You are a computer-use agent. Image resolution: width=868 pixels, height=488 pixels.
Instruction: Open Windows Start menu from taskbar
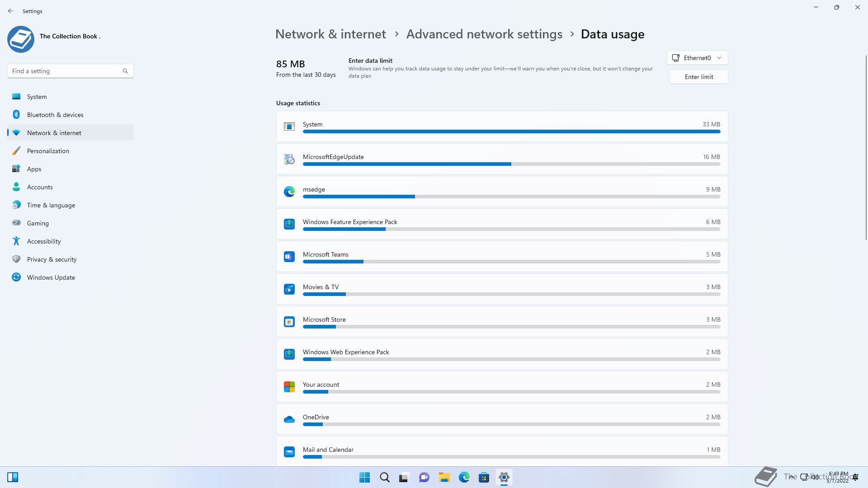point(364,477)
